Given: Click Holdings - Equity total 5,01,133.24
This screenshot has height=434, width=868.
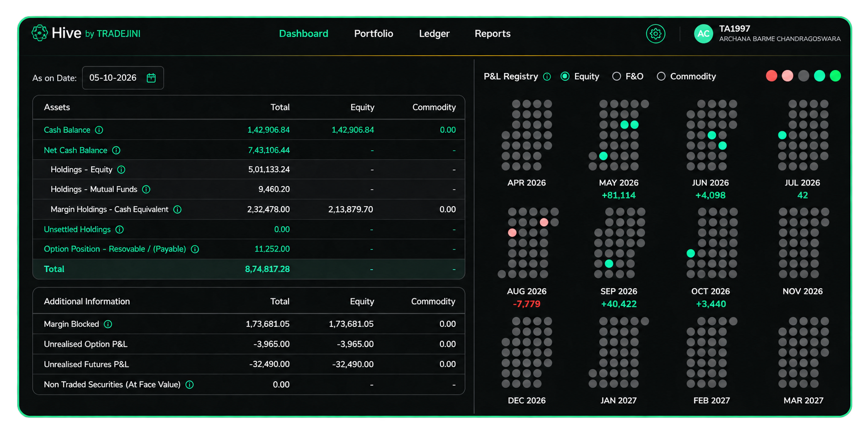Looking at the screenshot, I should 269,170.
